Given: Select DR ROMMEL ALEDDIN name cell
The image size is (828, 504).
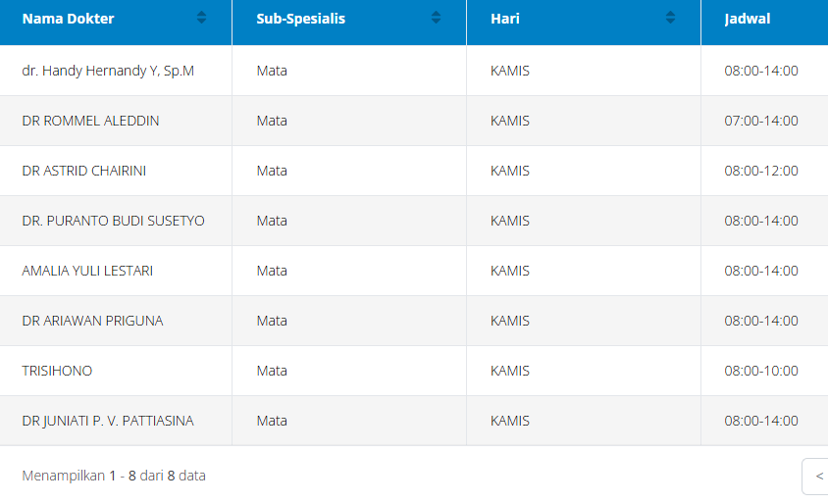Looking at the screenshot, I should 90,121.
